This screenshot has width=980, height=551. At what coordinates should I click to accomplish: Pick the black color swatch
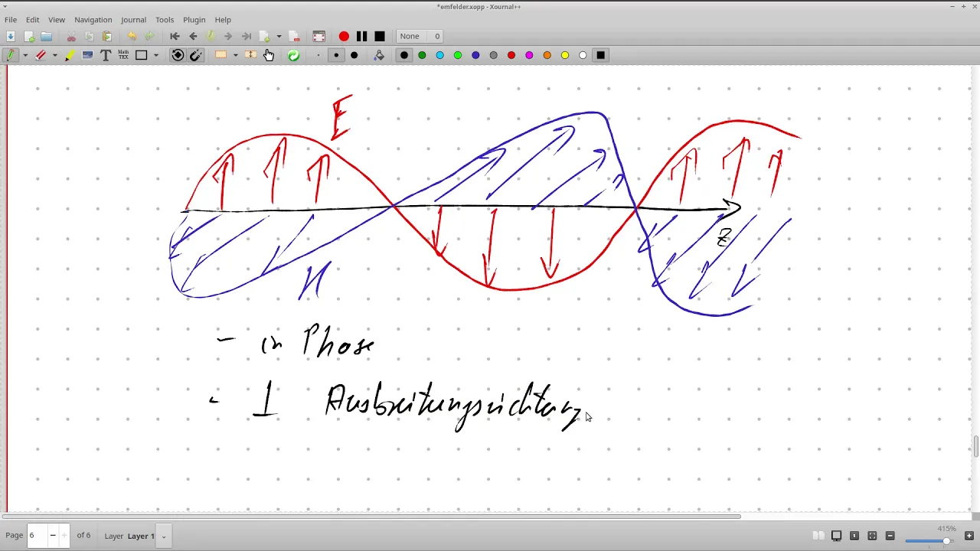(404, 55)
